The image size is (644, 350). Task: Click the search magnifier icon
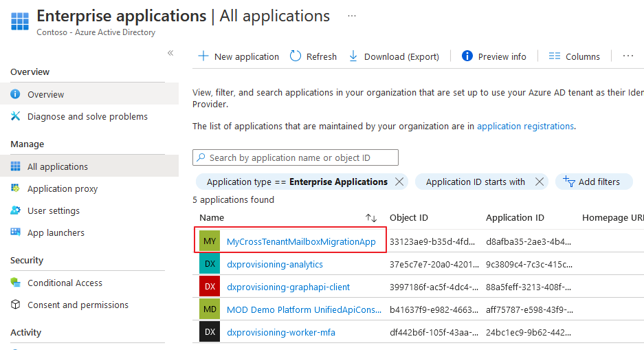click(x=201, y=157)
